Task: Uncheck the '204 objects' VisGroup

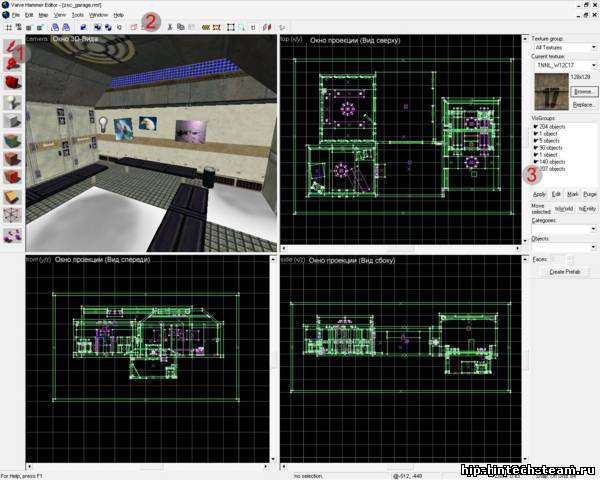Action: tap(536, 126)
